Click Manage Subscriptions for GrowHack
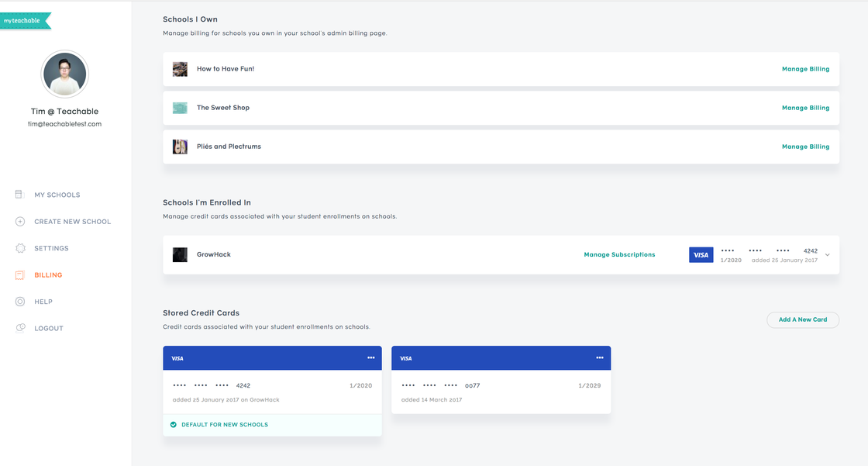This screenshot has height=466, width=868. tap(619, 254)
